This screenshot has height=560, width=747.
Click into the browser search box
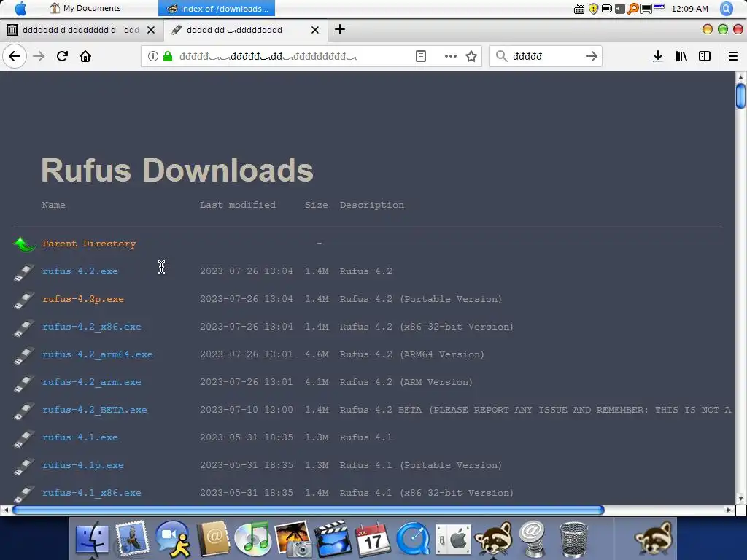(546, 56)
